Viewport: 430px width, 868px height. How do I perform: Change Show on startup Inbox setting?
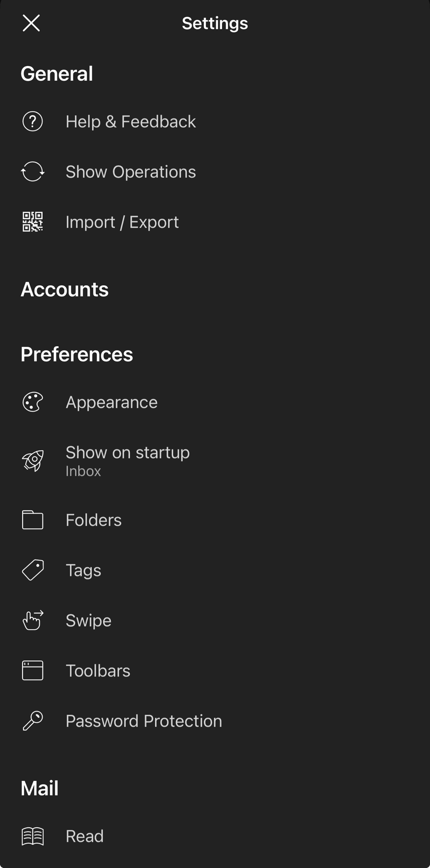click(x=215, y=461)
